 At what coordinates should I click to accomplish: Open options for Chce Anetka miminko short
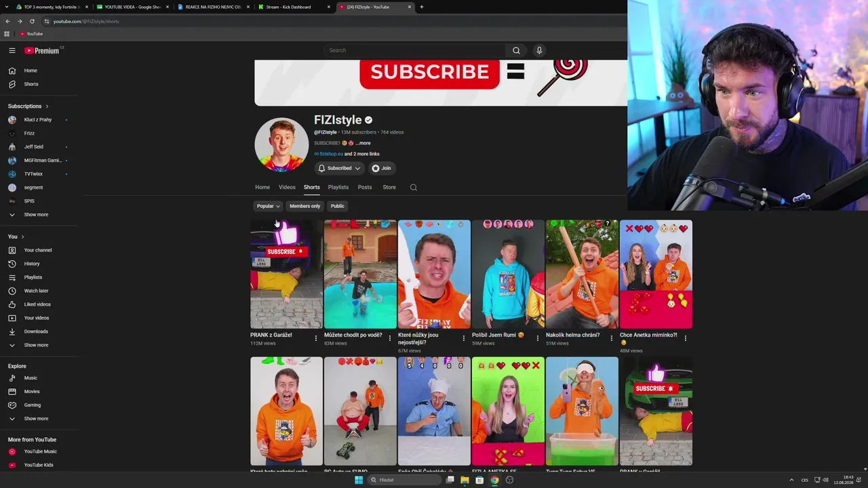(x=685, y=338)
